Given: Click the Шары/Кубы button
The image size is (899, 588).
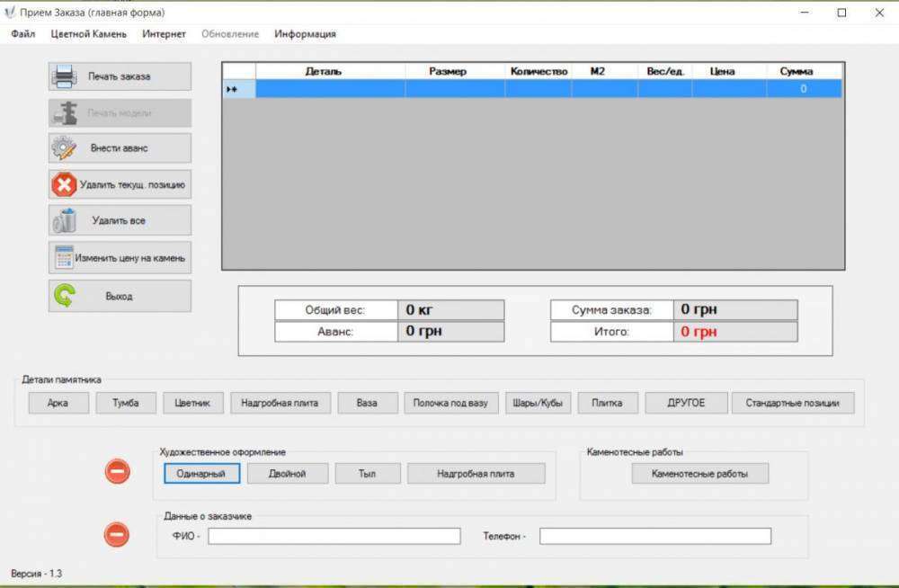Looking at the screenshot, I should [x=538, y=403].
